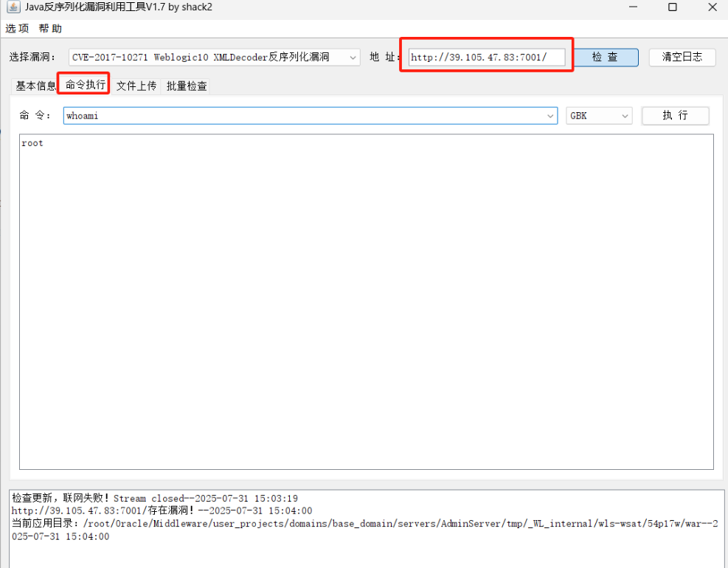Switch to the 基本信息 tab
The width and height of the screenshot is (728, 568).
35,86
